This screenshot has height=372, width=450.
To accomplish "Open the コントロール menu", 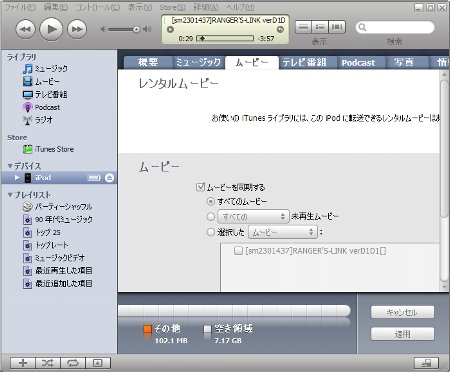I will (98, 7).
